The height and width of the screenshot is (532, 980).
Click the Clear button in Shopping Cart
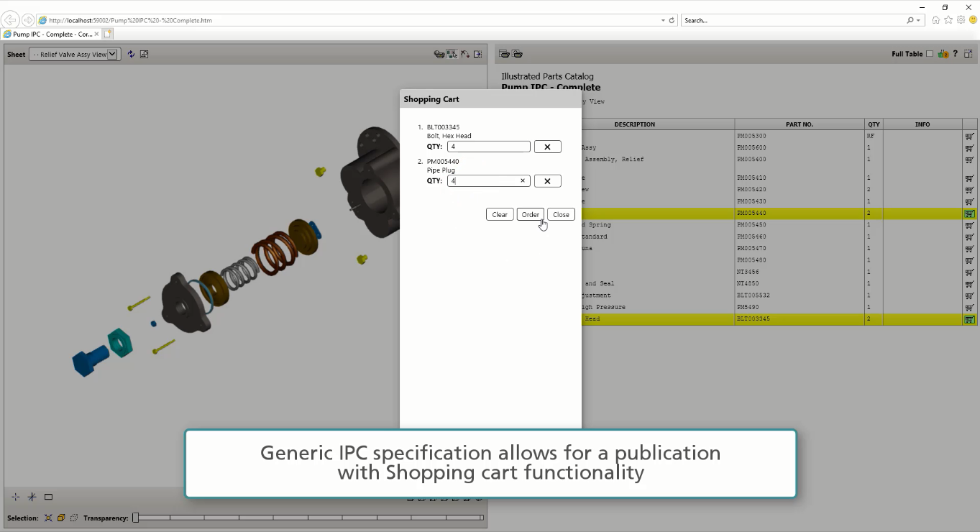click(x=500, y=214)
